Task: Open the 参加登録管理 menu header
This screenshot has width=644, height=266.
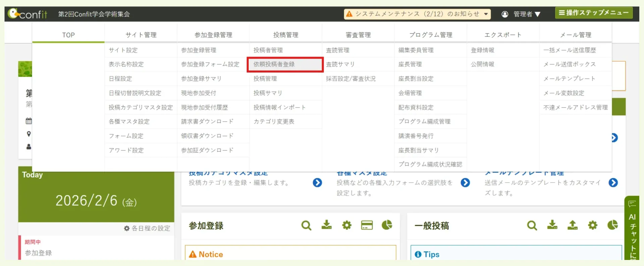Action: pyautogui.click(x=213, y=35)
